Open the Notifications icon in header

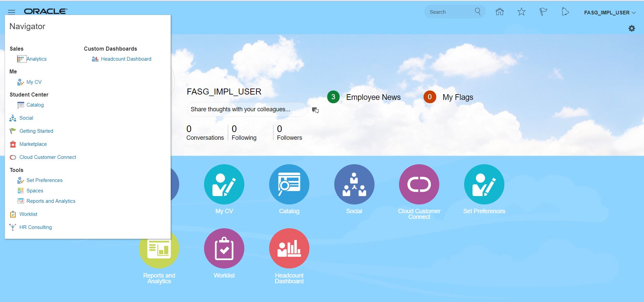click(565, 12)
